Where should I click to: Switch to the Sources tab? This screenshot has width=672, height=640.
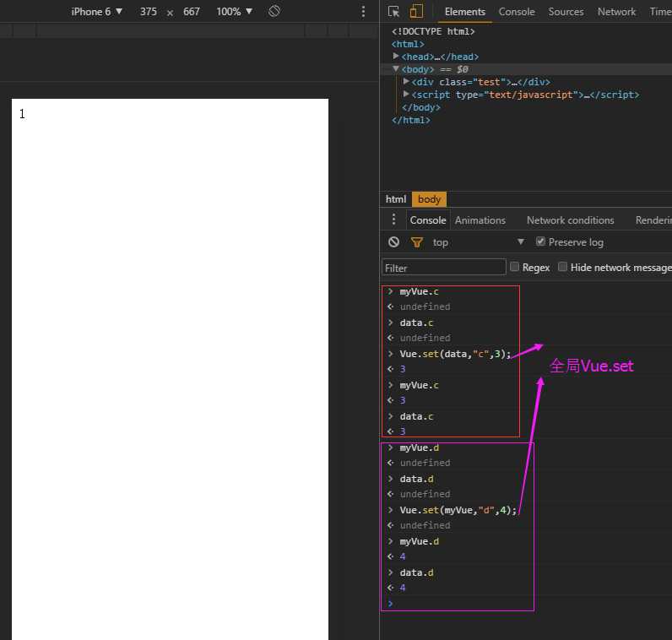tap(566, 12)
